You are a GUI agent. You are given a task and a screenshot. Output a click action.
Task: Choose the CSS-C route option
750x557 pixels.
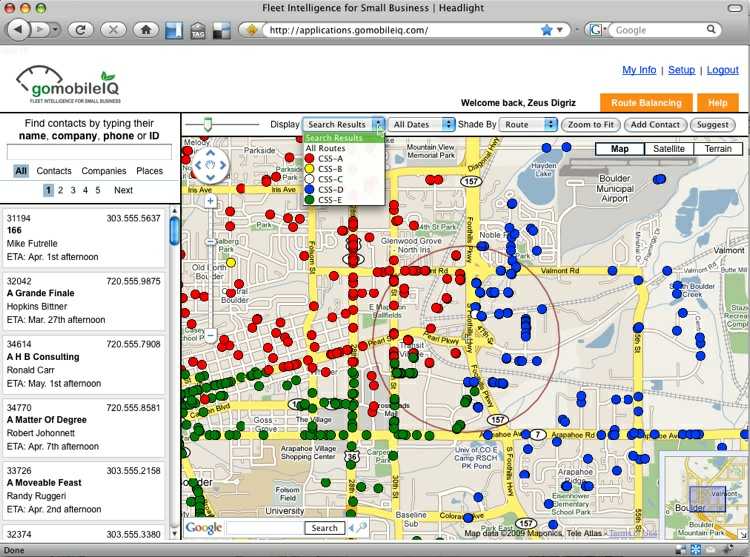coord(343,179)
